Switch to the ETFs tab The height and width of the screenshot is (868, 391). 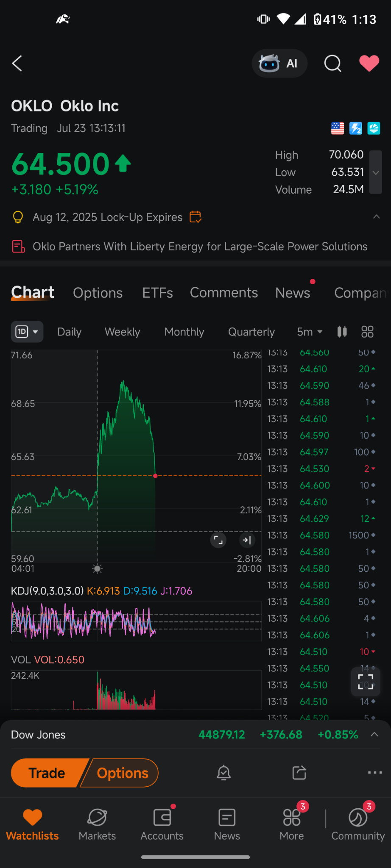click(x=158, y=293)
